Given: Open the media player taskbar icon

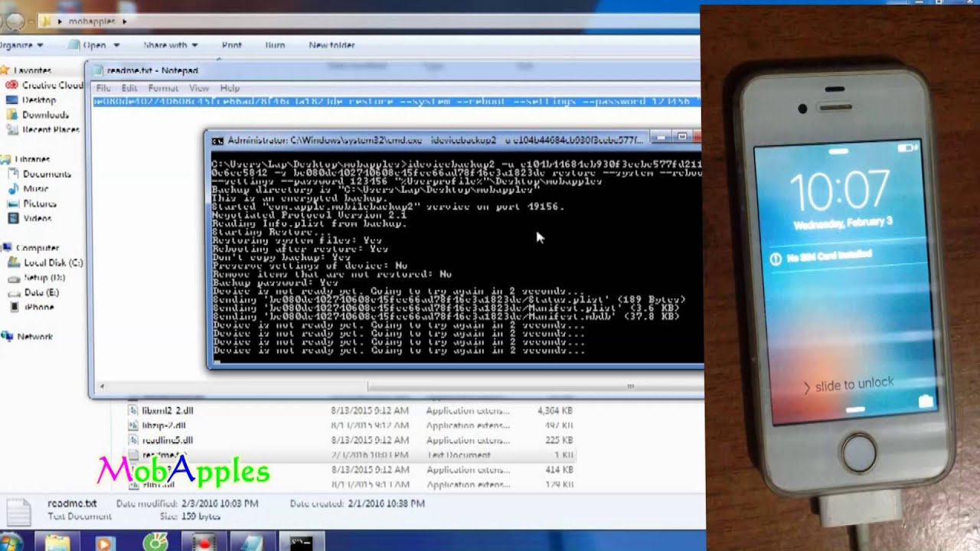Looking at the screenshot, I should click(x=103, y=543).
